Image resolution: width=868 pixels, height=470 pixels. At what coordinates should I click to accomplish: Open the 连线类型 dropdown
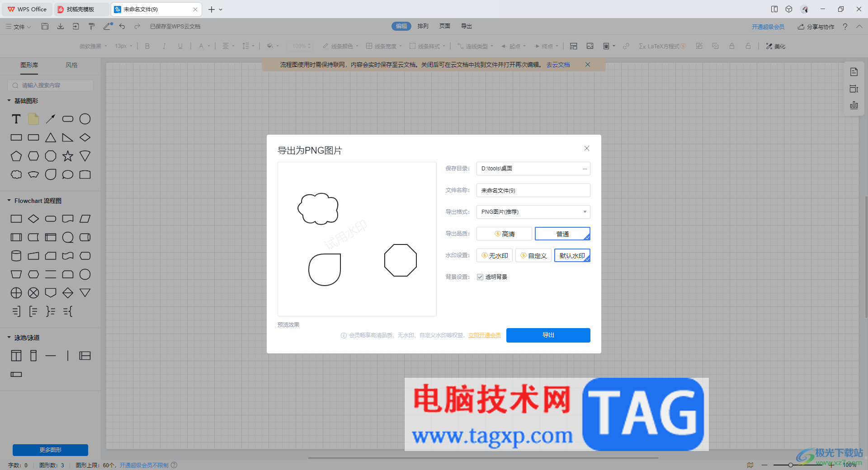(x=475, y=46)
